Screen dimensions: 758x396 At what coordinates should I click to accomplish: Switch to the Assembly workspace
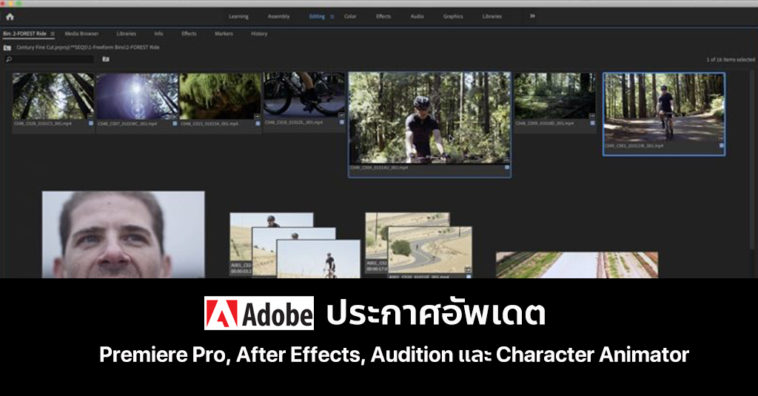coord(278,16)
